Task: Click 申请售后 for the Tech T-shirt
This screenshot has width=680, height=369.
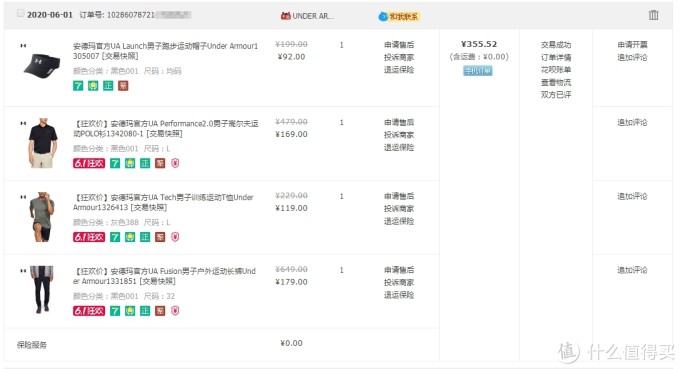Action: pos(399,196)
